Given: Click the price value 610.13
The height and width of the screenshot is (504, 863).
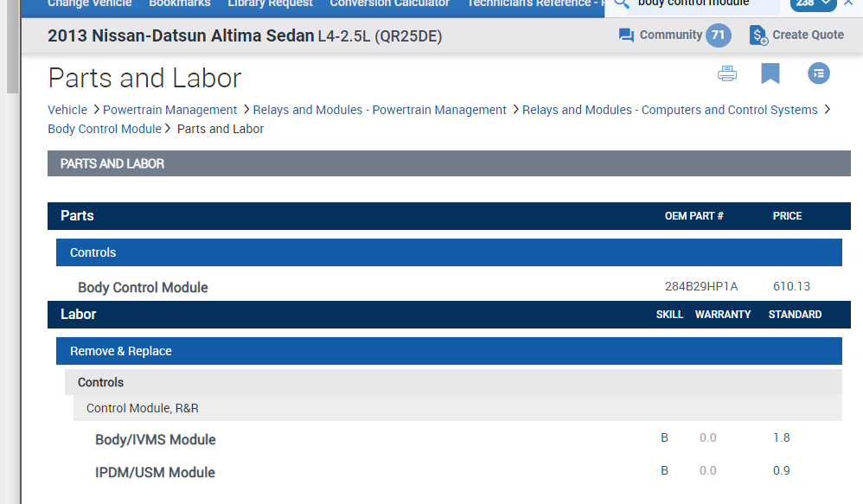Looking at the screenshot, I should coord(791,287).
